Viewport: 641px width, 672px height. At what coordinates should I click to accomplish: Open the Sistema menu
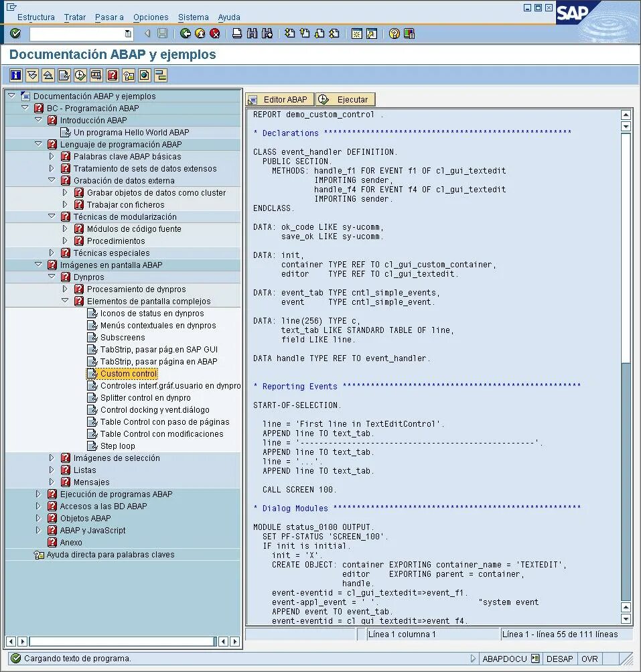[194, 17]
